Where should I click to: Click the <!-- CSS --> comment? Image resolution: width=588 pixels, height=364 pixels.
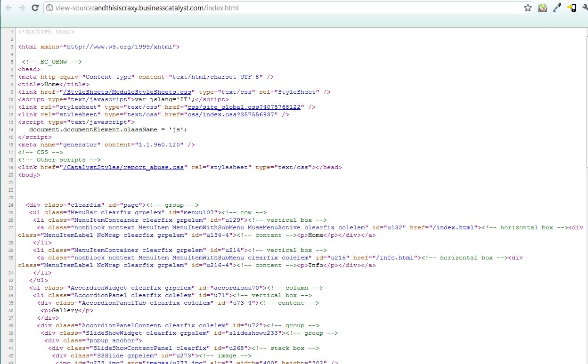point(41,152)
